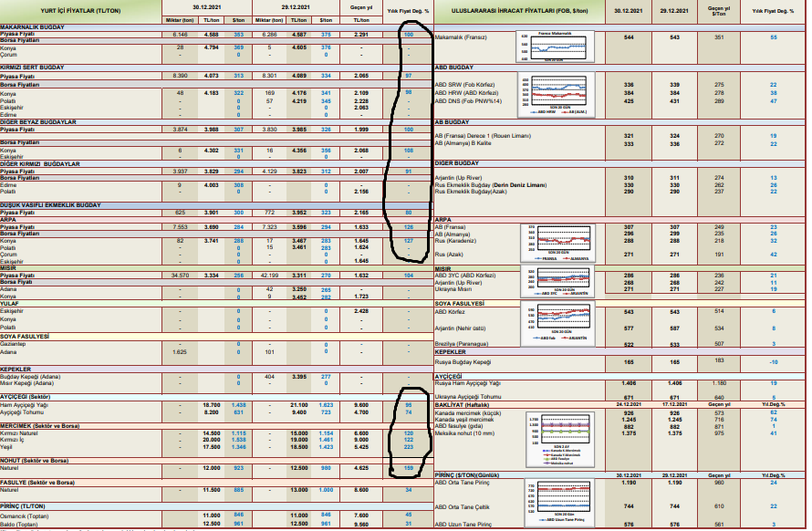The image size is (812, 531).
Task: Click 'MERCİMEK (Sektör ve Borsa)' heading
Action: [39, 426]
